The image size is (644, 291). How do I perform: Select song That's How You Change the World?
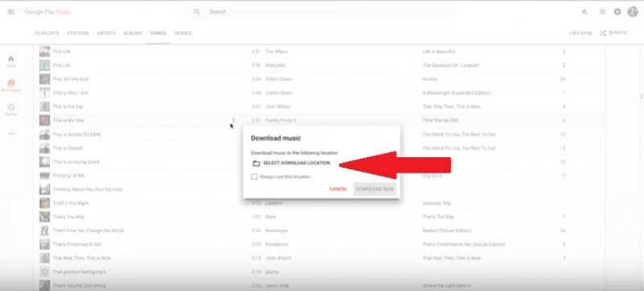pos(88,231)
